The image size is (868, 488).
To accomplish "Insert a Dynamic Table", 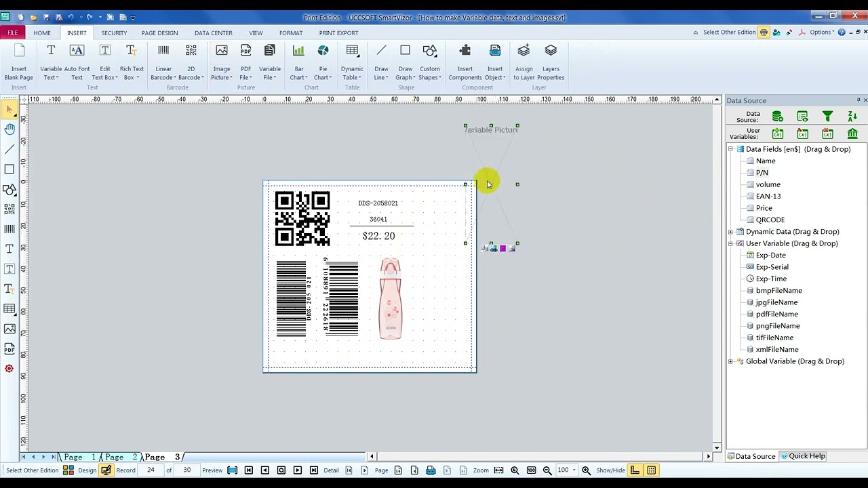I will (x=352, y=62).
